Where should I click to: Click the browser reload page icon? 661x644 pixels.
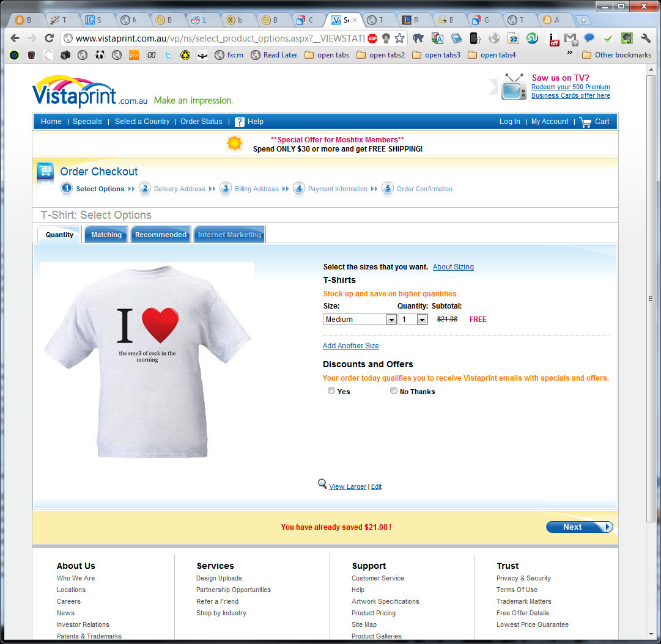tap(50, 38)
